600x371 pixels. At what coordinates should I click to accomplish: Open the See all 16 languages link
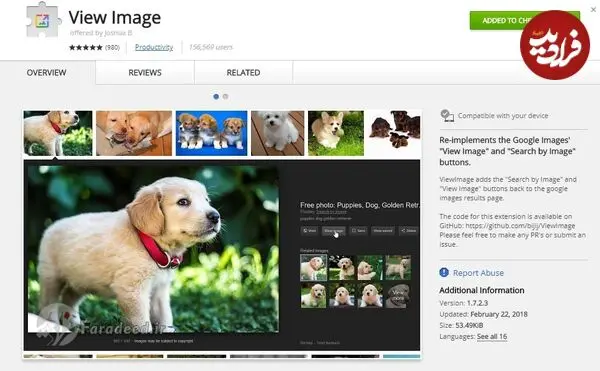point(492,337)
